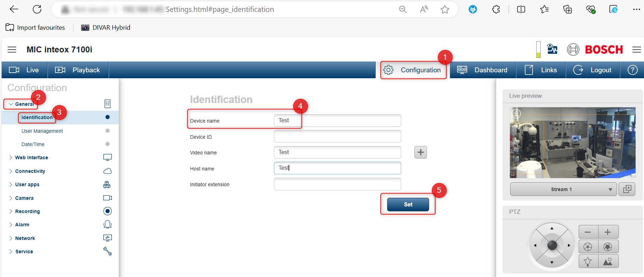This screenshot has width=644, height=277.
Task: Click the device load indicator bar
Action: pos(538,50)
